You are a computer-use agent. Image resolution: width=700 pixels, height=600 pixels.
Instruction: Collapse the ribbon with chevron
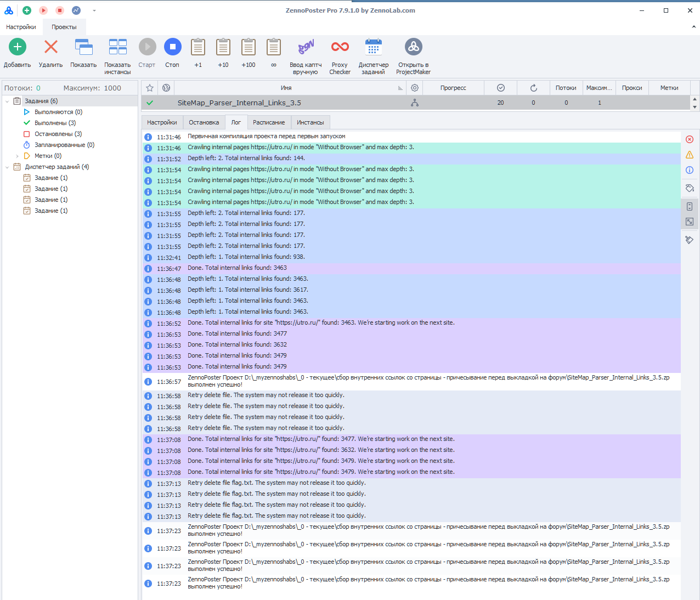pyautogui.click(x=693, y=27)
